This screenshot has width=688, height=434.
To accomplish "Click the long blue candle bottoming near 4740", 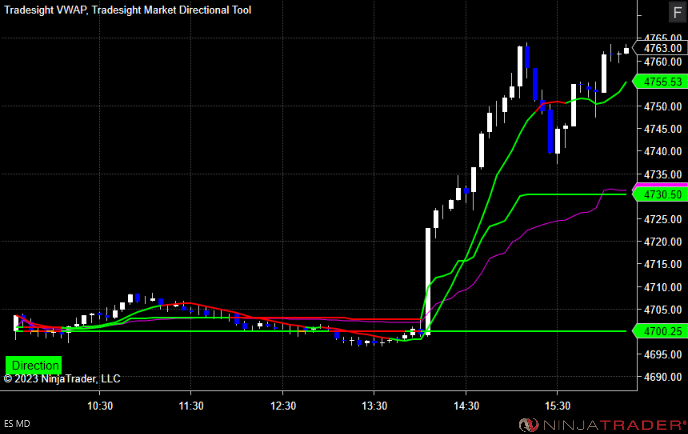I will [550, 131].
